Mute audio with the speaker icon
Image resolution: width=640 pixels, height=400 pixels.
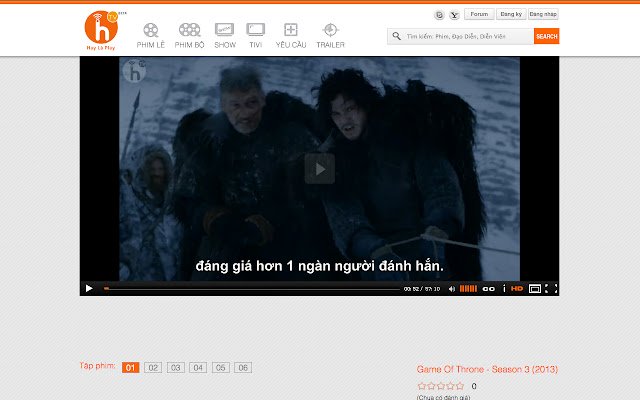tap(451, 289)
